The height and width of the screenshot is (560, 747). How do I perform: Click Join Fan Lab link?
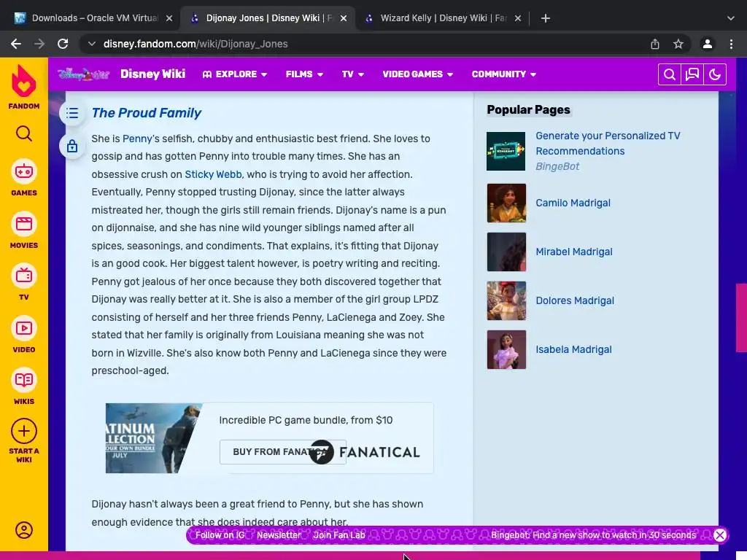coord(339,535)
